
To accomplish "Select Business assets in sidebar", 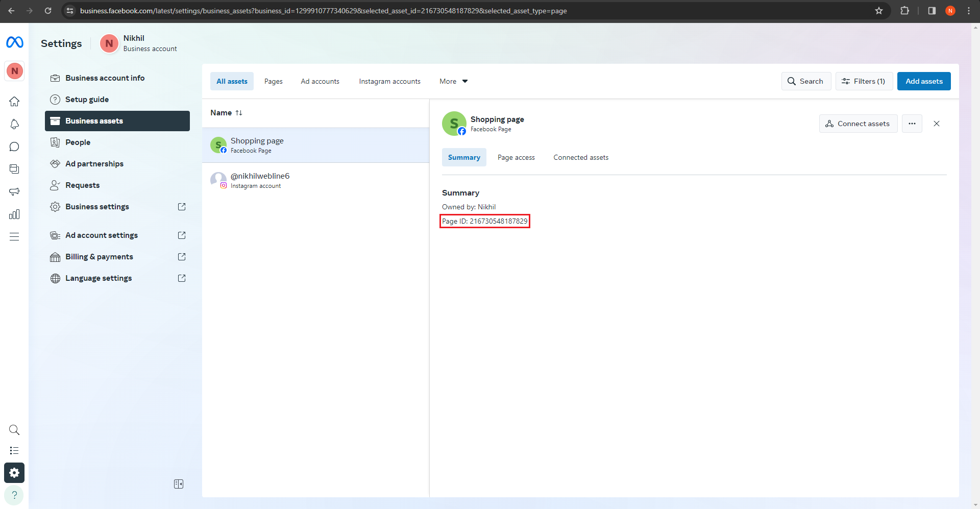I will point(117,121).
